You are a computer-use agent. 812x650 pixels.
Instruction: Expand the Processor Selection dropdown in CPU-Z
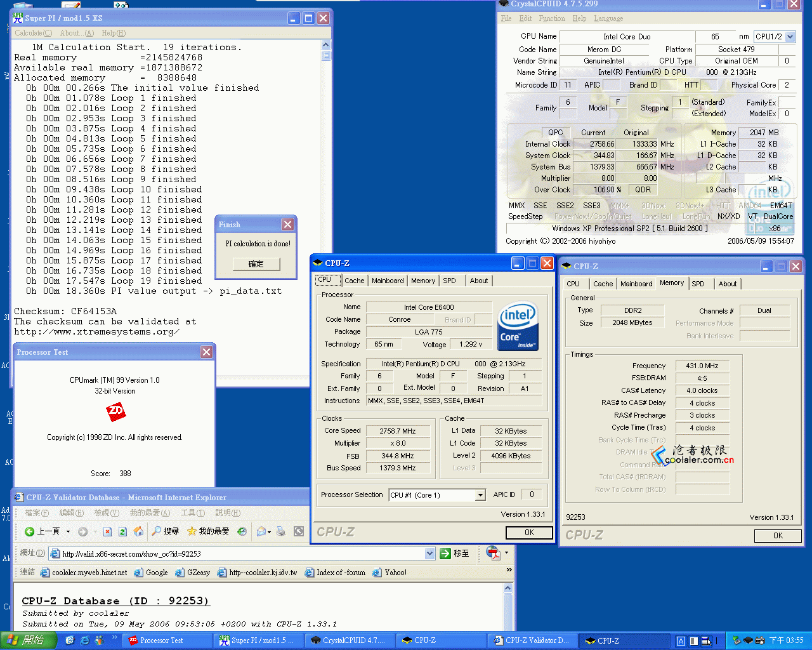[480, 495]
